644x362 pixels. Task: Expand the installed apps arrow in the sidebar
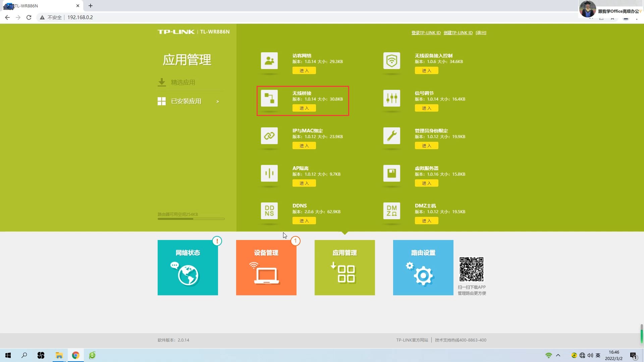[218, 102]
